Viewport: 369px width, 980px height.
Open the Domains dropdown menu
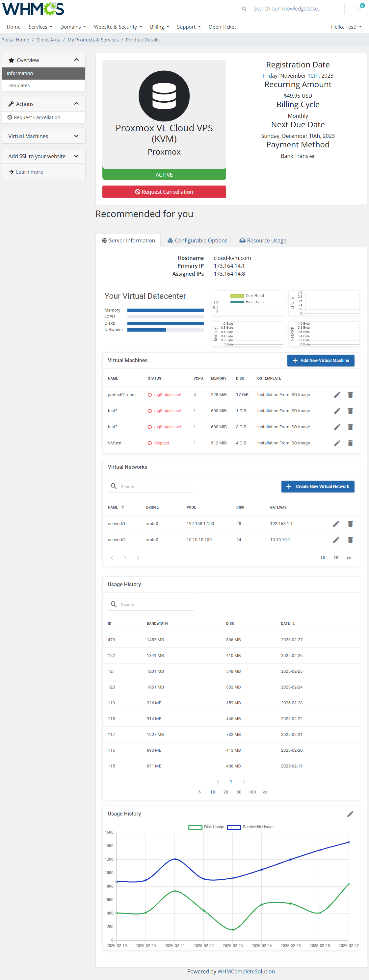73,27
